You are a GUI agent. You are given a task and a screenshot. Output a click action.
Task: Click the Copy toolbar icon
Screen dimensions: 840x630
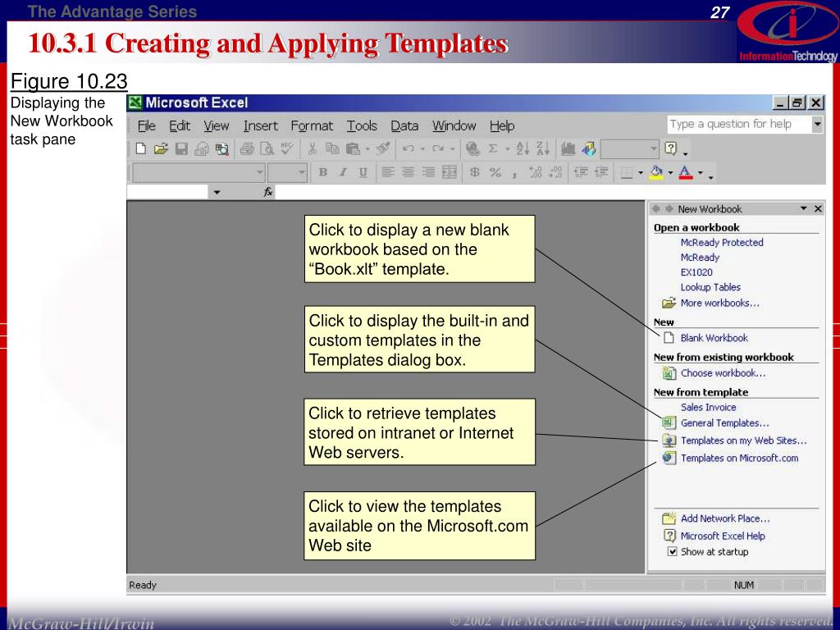332,148
